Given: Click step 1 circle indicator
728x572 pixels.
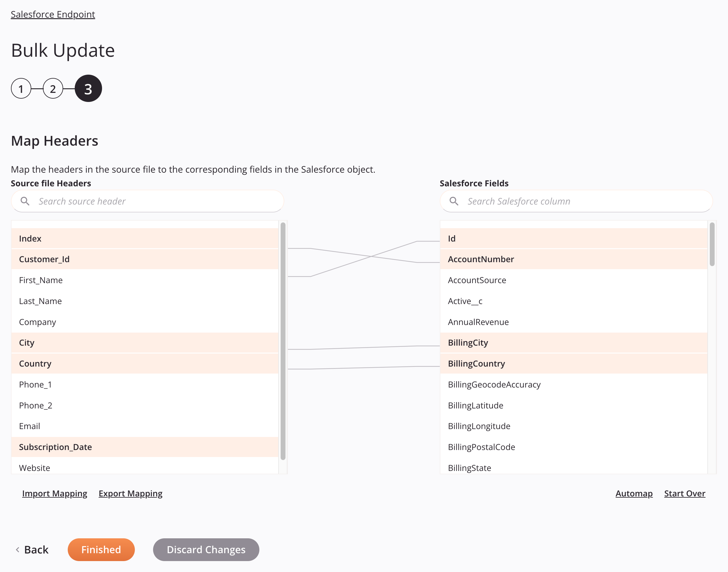Looking at the screenshot, I should [21, 89].
